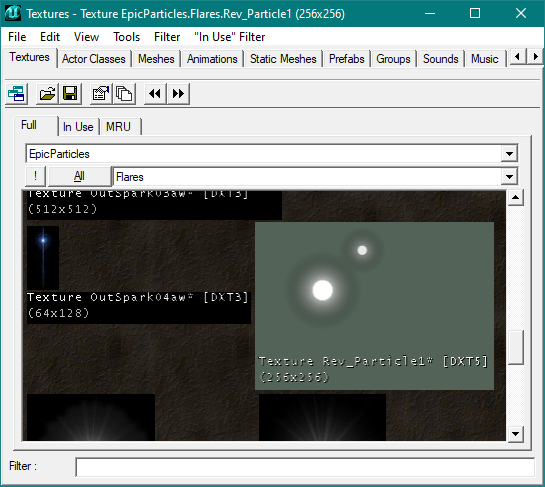
Task: Click the vertical scrollbar thumb in texture list
Action: (515, 347)
